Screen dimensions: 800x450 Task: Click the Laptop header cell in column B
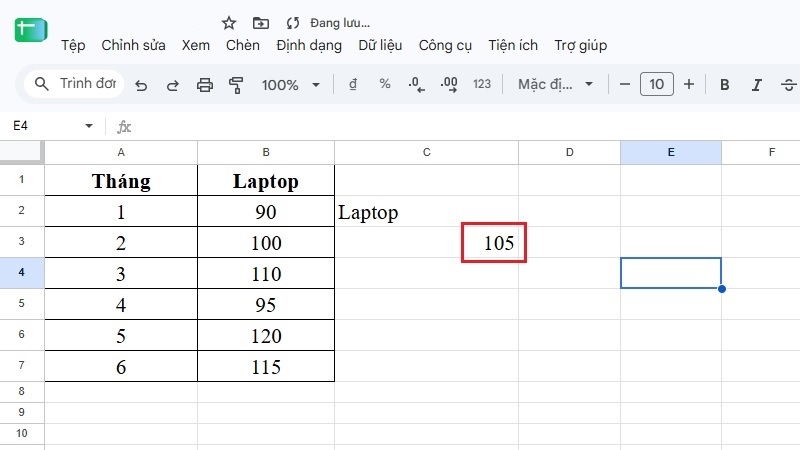point(266,180)
